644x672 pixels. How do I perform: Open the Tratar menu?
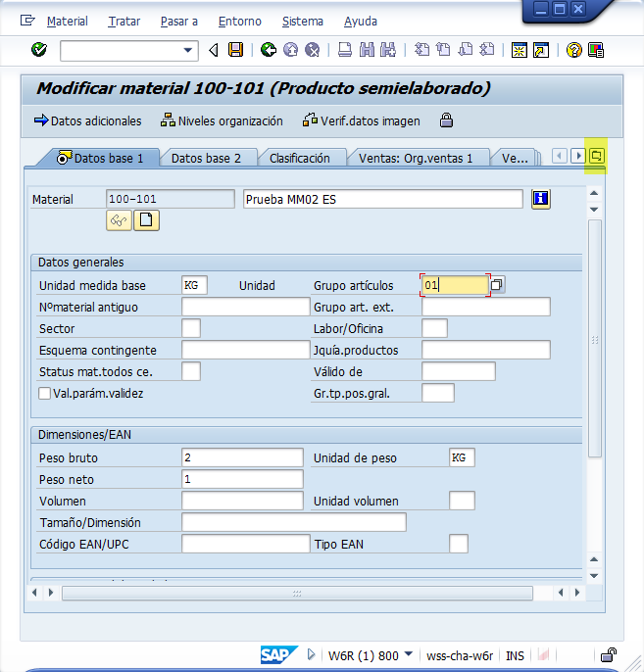tap(124, 21)
